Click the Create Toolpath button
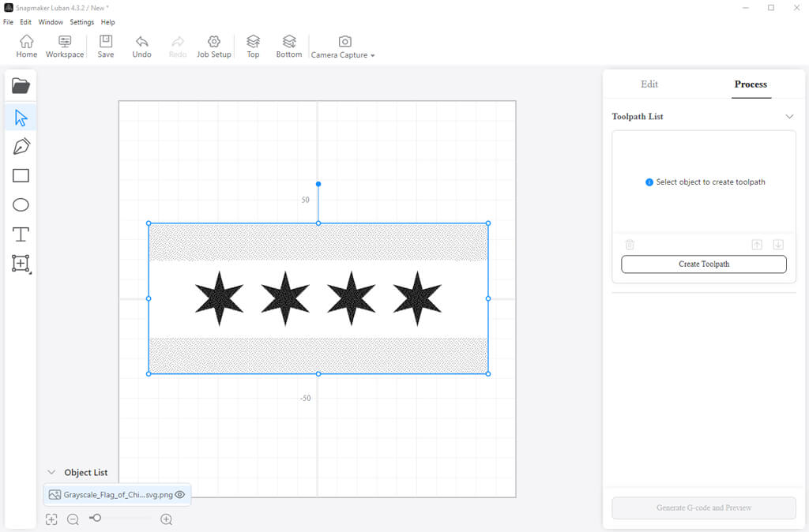The width and height of the screenshot is (809, 532). [703, 264]
